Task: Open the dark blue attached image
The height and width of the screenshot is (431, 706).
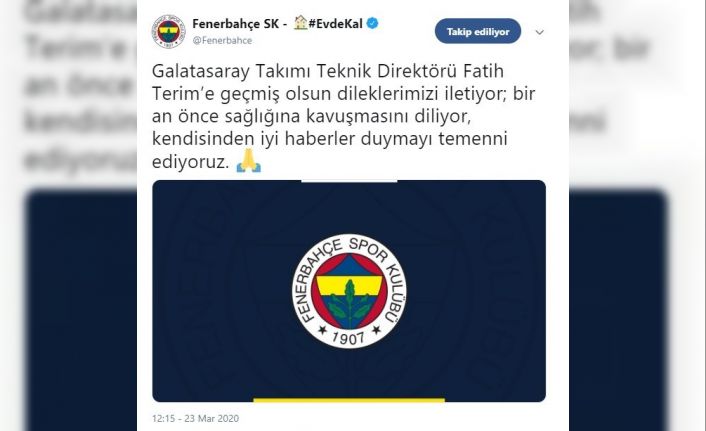Action: tap(349, 291)
